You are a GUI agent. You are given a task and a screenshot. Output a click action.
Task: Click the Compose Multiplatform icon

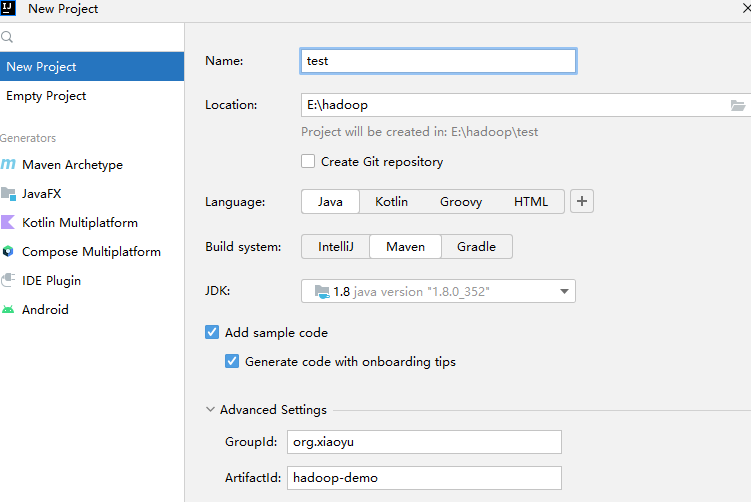tap(8, 251)
